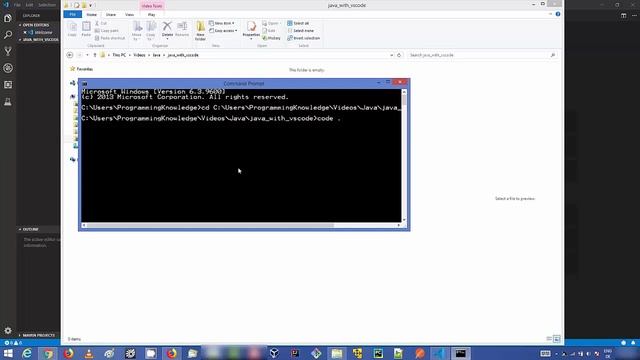Image resolution: width=640 pixels, height=360 pixels.
Task: Click Command Prompt horizontal scrollbar thumb
Action: [x=211, y=225]
